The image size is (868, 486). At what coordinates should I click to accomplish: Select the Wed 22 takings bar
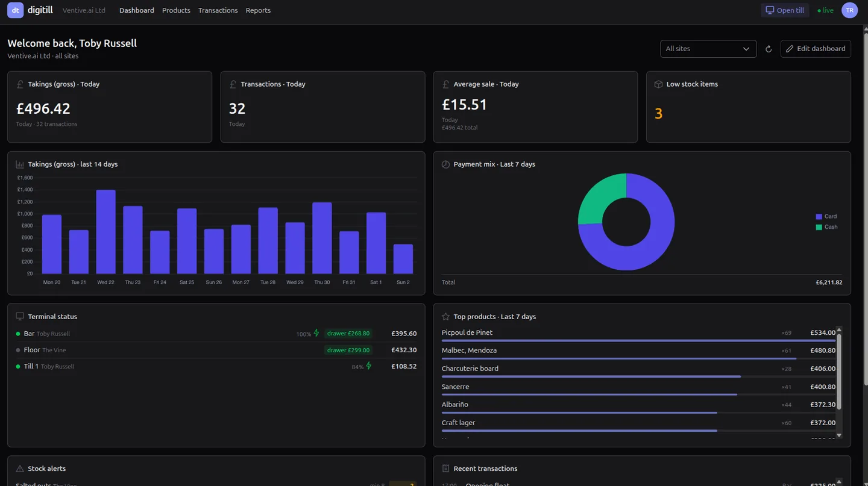[106, 232]
